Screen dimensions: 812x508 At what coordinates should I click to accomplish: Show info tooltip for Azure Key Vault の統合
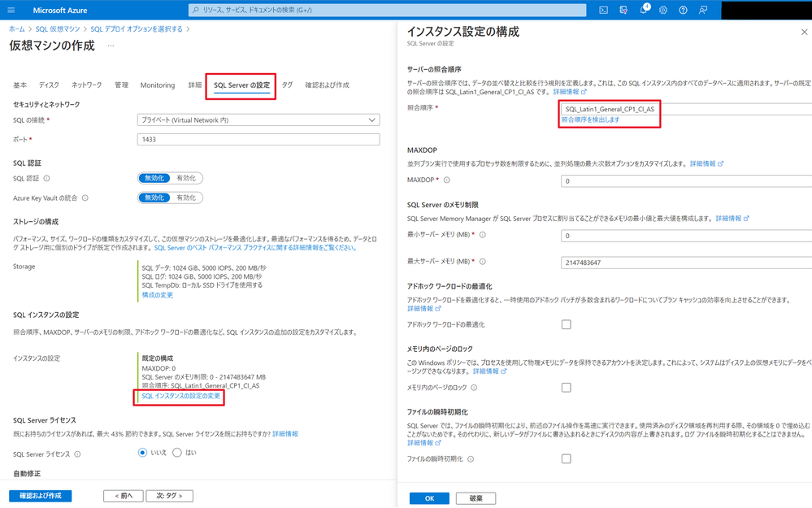85,198
